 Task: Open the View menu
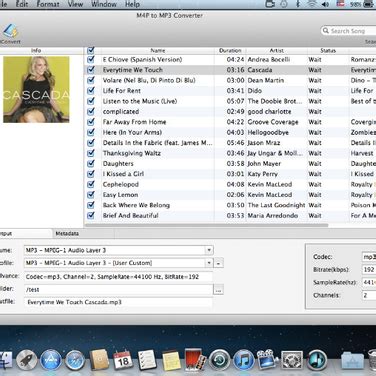click(x=75, y=4)
